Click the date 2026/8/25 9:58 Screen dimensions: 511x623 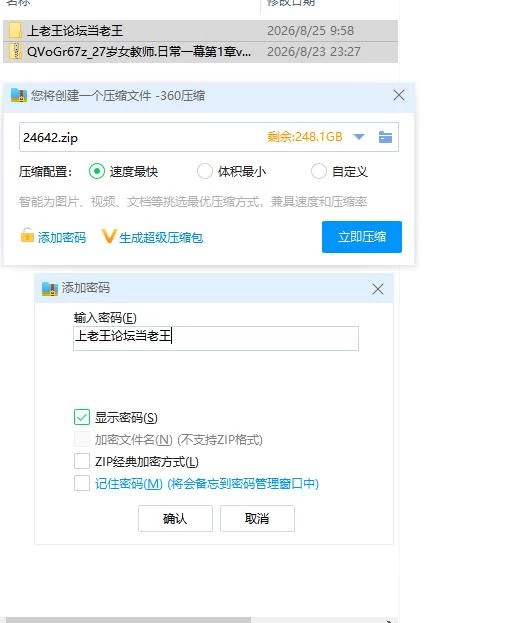310,31
